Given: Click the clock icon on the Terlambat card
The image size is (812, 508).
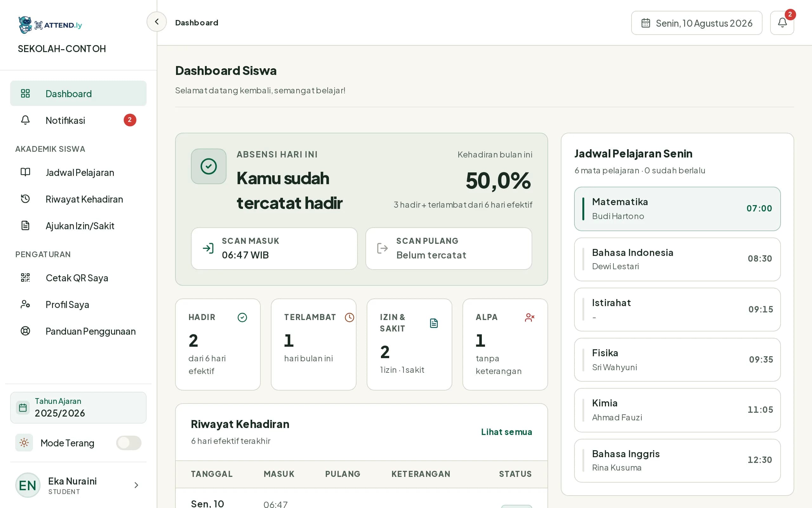Looking at the screenshot, I should point(350,317).
